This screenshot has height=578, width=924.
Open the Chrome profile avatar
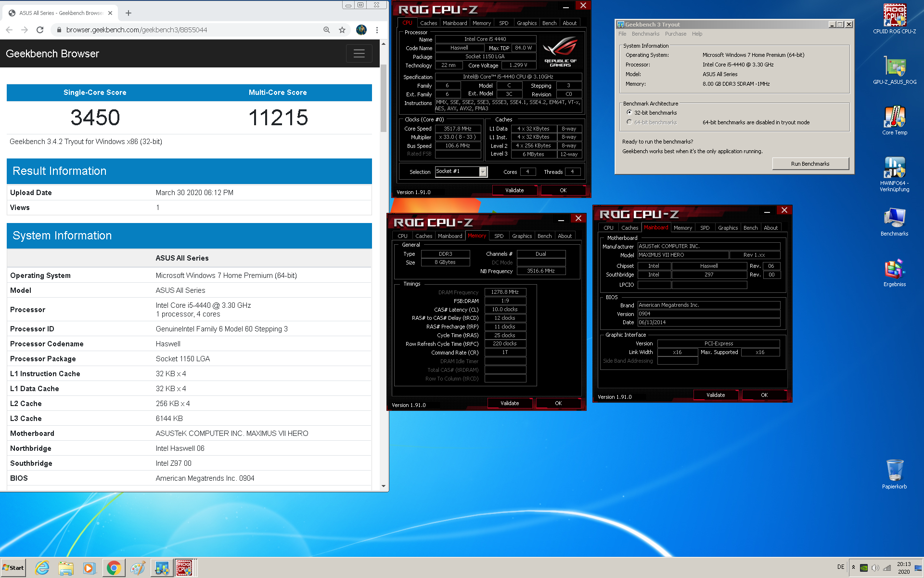pos(361,30)
